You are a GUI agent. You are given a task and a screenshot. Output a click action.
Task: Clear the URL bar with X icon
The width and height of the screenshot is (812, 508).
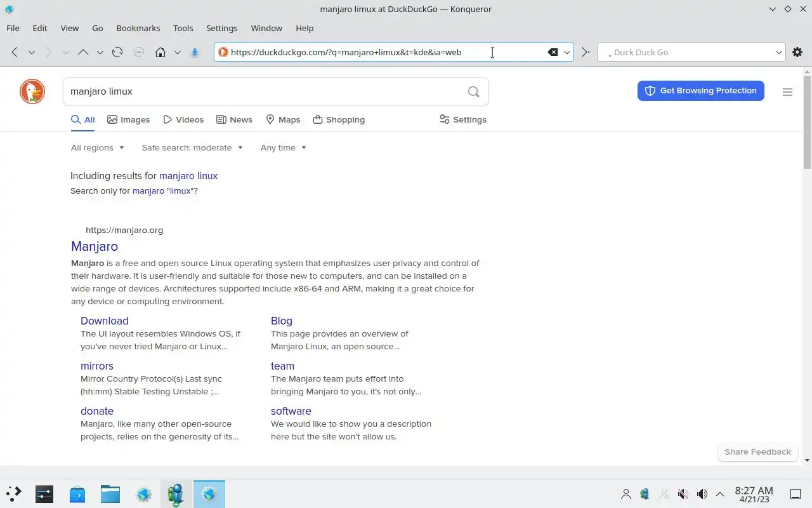(x=553, y=52)
